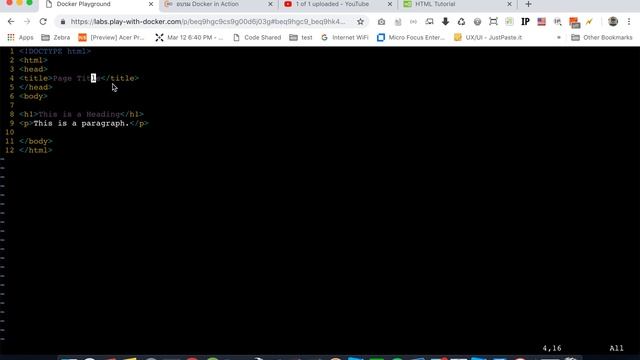
Task: Switch to the uploaded YouTube tab
Action: [x=337, y=4]
